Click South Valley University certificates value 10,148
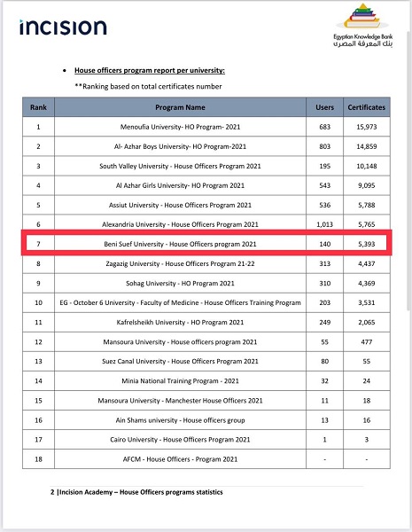 tap(367, 166)
